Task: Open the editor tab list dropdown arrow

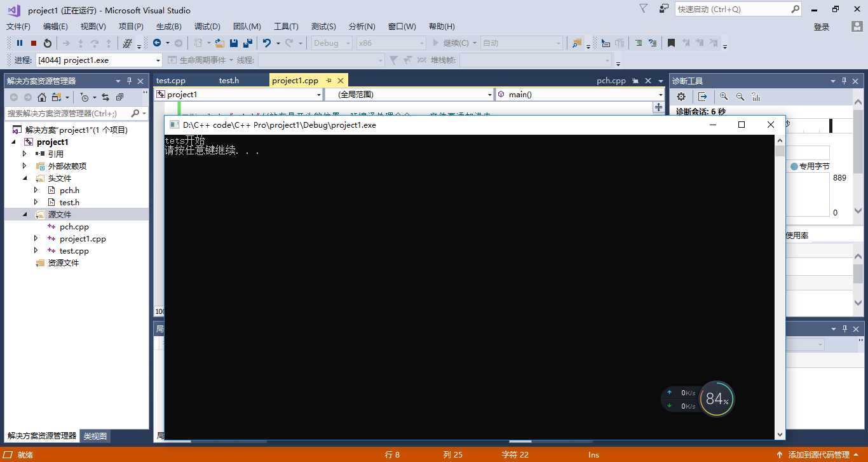Action: tap(661, 81)
